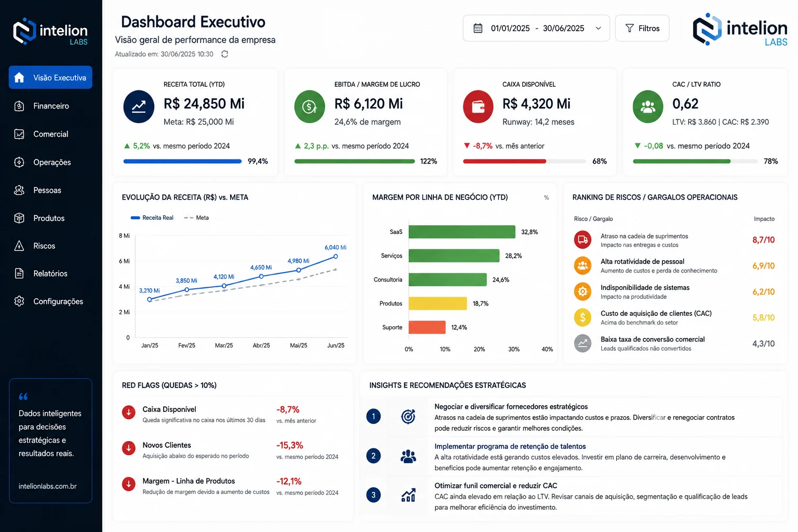Click the yellow dollar icon for Custo de aquisição
798x532 pixels.
pyautogui.click(x=583, y=317)
